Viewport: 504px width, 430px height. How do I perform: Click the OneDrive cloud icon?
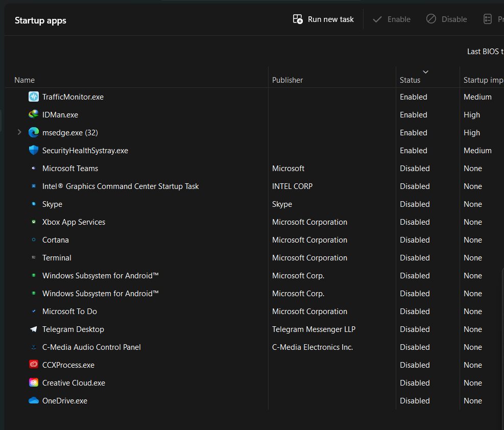(33, 400)
